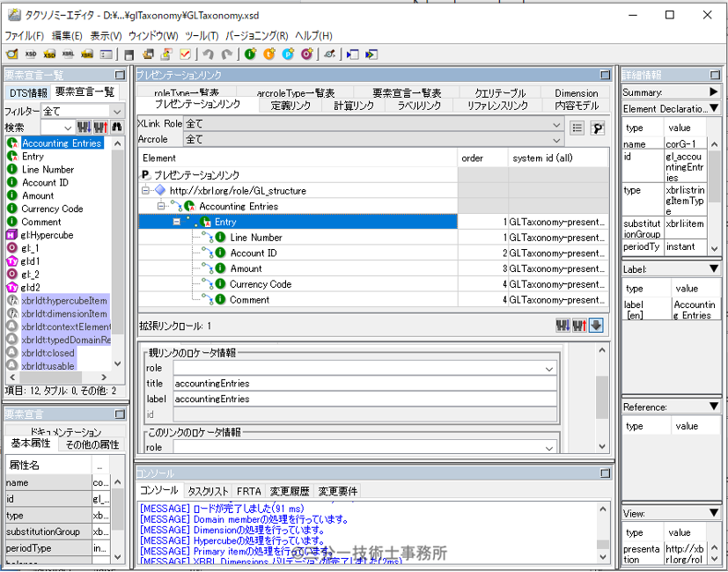Click the red checkmark validation toolbar icon
Screen dimensions: 728x572
185,55
